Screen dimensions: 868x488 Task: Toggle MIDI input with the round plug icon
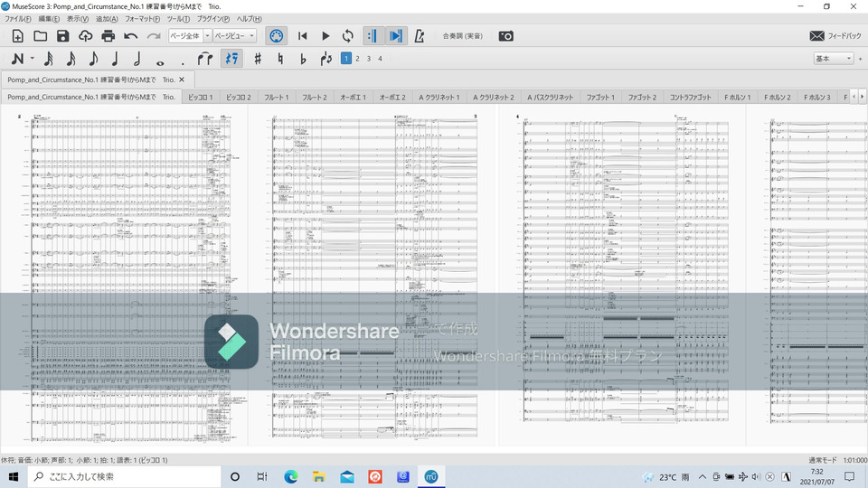click(x=277, y=36)
